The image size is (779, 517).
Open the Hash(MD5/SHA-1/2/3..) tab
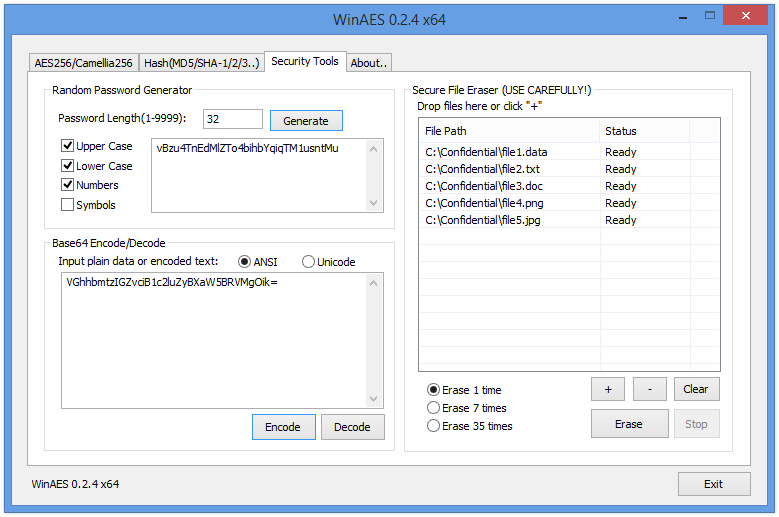[x=201, y=63]
